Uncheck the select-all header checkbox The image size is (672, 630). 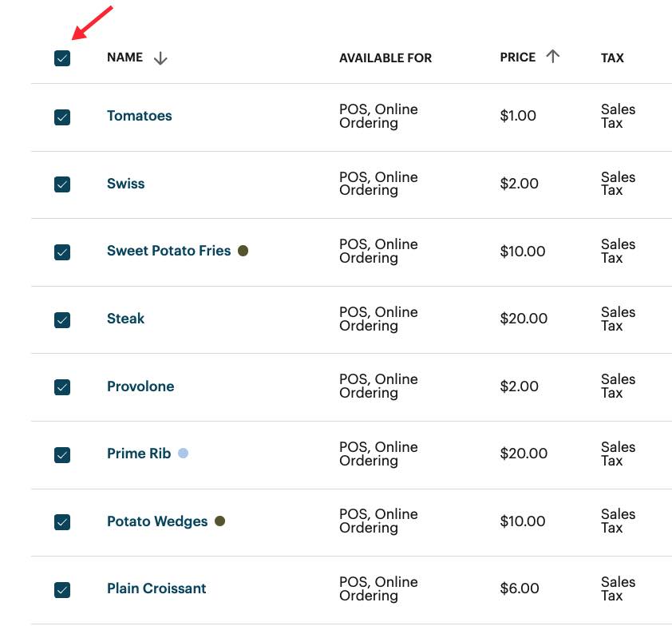coord(62,58)
